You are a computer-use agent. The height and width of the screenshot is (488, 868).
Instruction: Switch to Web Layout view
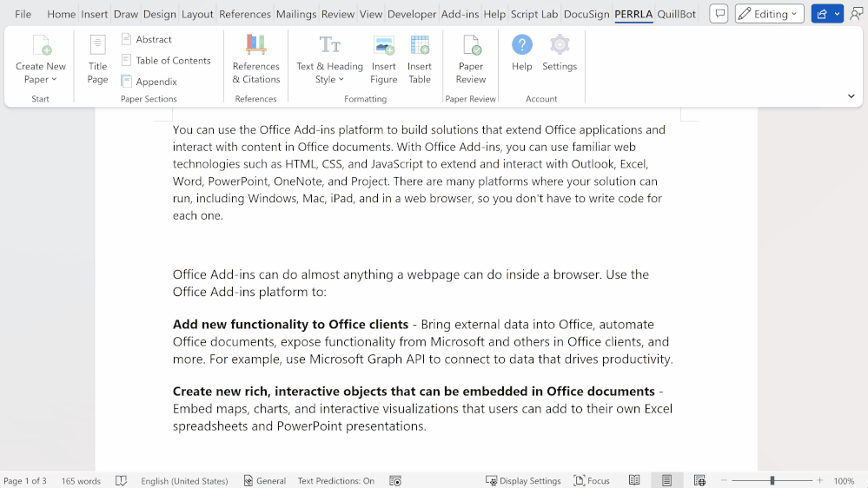699,481
